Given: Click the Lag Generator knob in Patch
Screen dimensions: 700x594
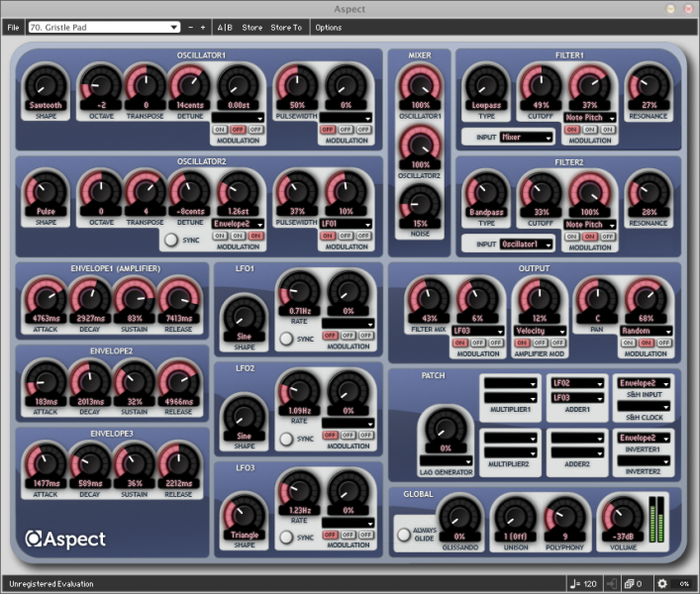Looking at the screenshot, I should [x=445, y=431].
